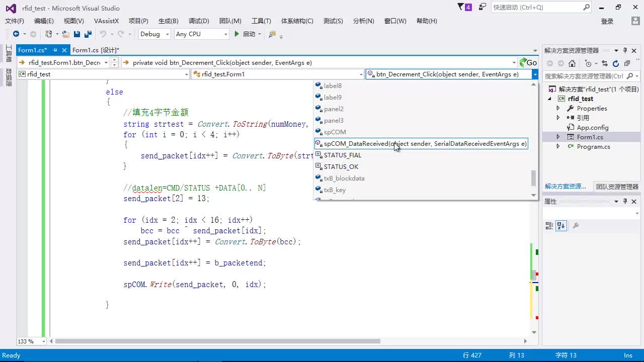644x362 pixels.
Task: Click the Undo arrow icon
Action: (x=103, y=34)
